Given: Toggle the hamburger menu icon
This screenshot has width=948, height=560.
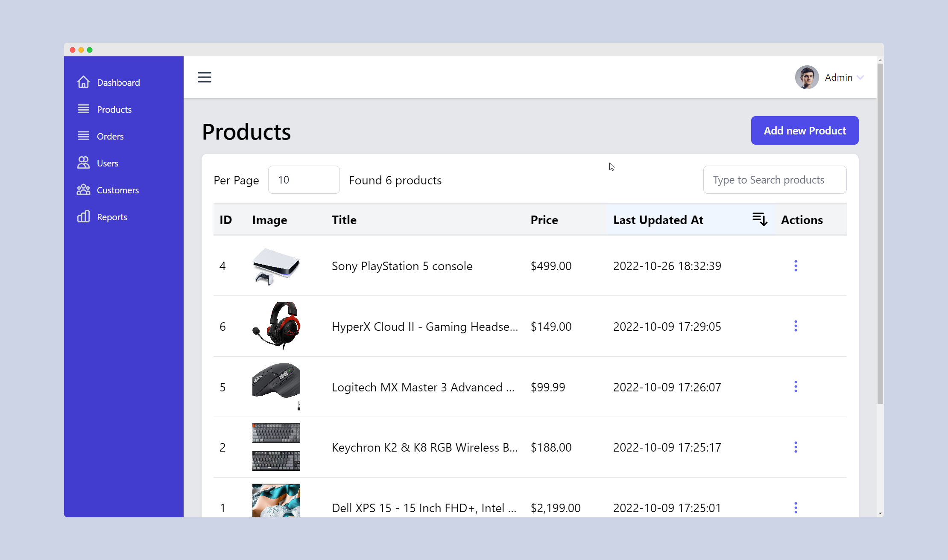Looking at the screenshot, I should (205, 77).
